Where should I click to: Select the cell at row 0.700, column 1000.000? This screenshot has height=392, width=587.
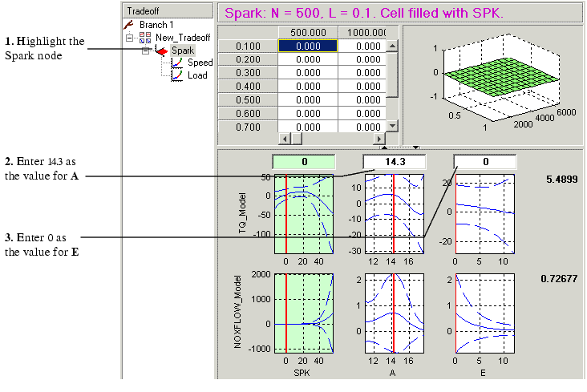pyautogui.click(x=362, y=127)
